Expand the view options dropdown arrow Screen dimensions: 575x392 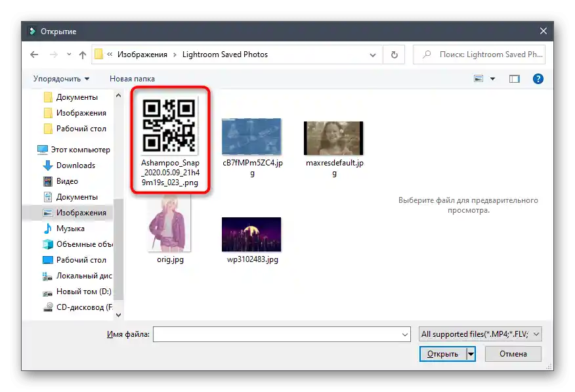point(492,79)
